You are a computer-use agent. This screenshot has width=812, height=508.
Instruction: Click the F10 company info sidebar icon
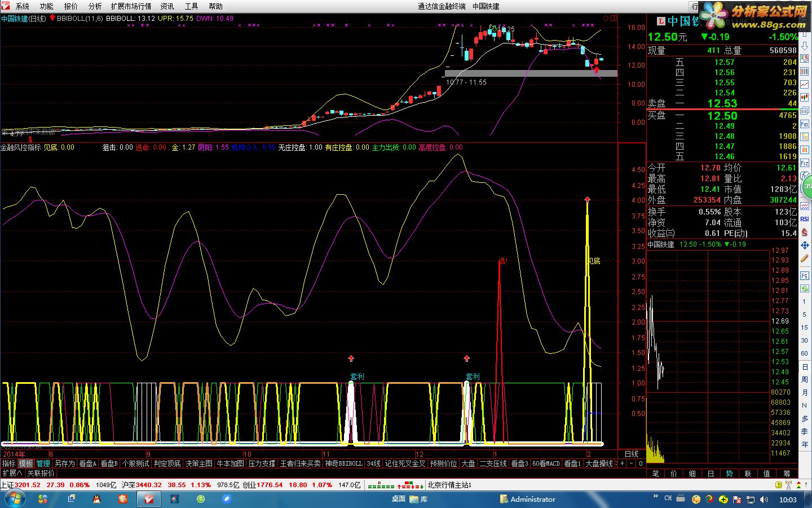(x=805, y=124)
